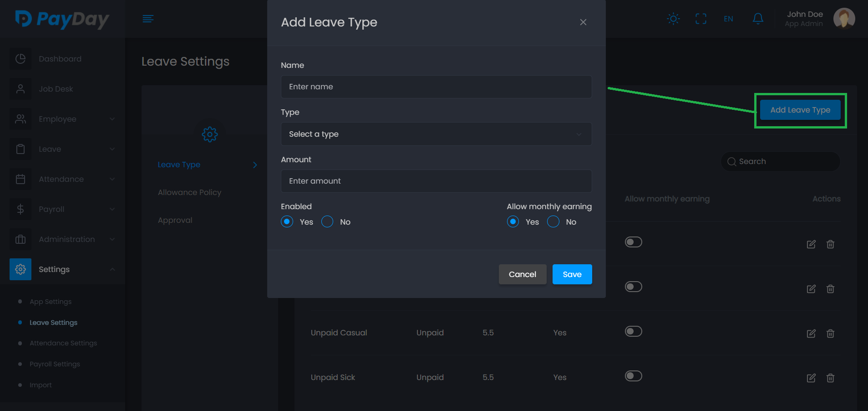Select No for Allow monthly earning
This screenshot has width=868, height=411.
click(553, 222)
